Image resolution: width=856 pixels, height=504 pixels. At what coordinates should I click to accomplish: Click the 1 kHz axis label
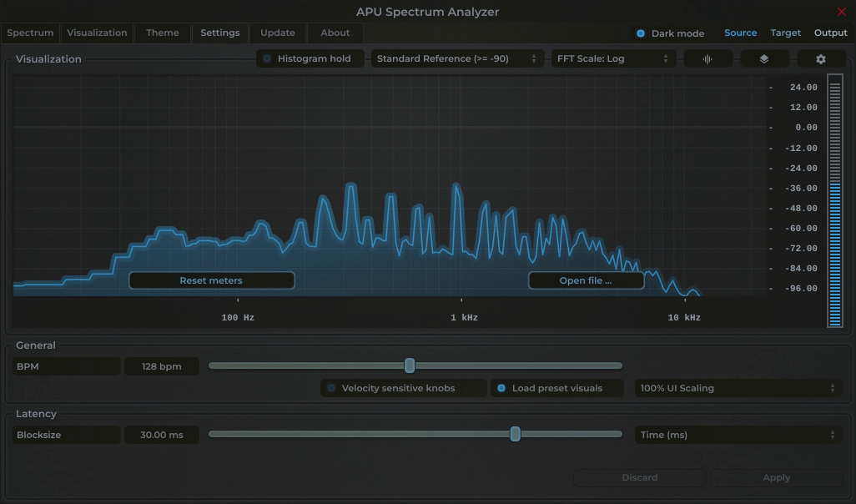coord(464,318)
